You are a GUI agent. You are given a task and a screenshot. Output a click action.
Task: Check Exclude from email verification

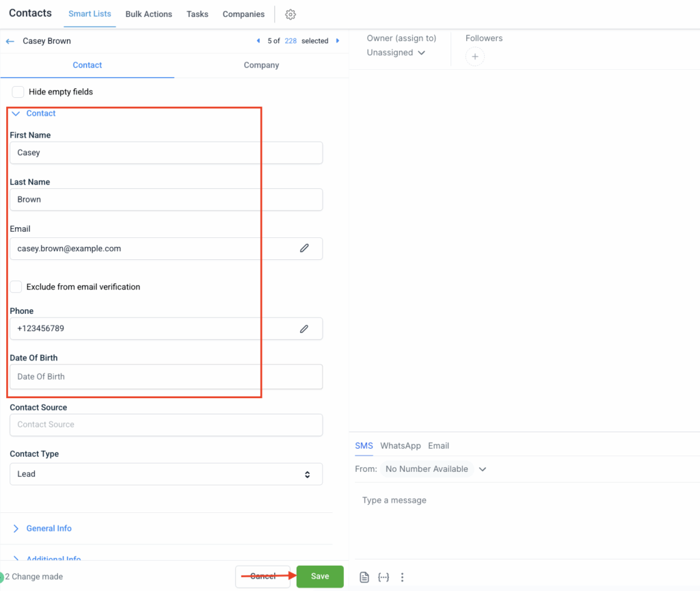[x=16, y=287]
